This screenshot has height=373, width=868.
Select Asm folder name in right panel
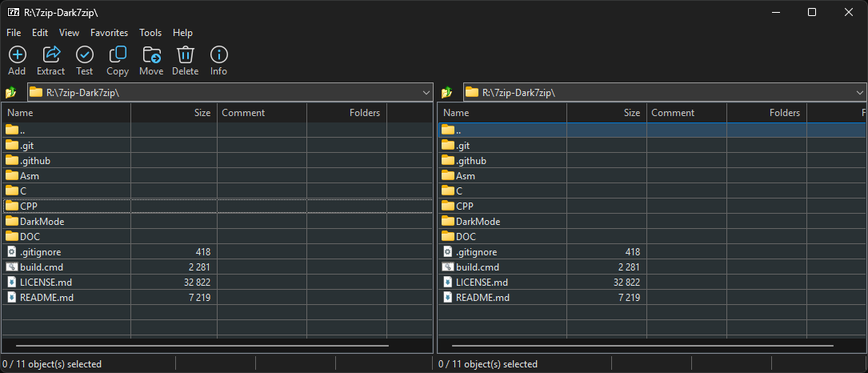click(466, 175)
